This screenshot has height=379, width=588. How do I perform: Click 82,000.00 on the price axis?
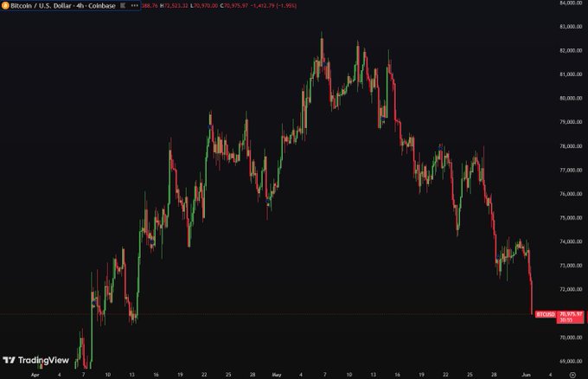tap(571, 50)
